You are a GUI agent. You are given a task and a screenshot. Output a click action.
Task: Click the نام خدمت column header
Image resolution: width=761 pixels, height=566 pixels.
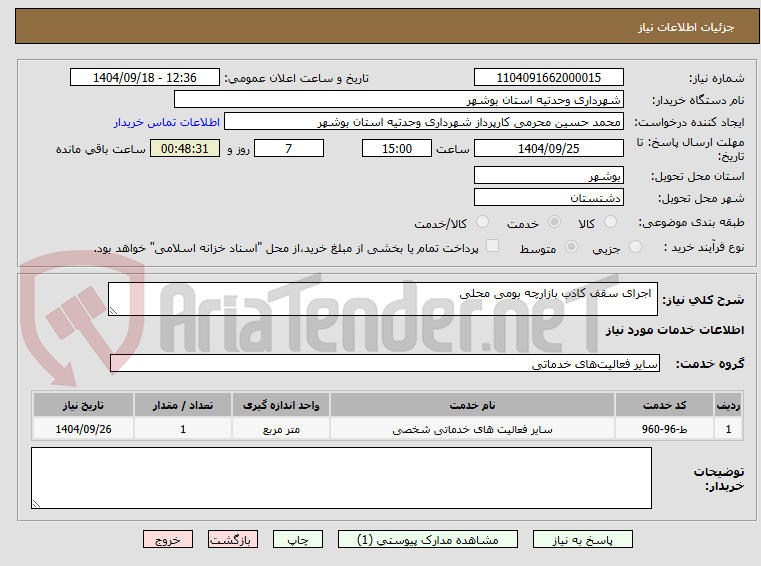472,405
